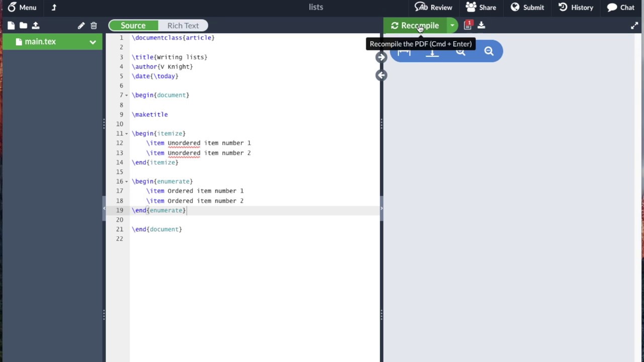Open the Overleaf Menu
This screenshot has height=362, width=644.
[22, 7]
